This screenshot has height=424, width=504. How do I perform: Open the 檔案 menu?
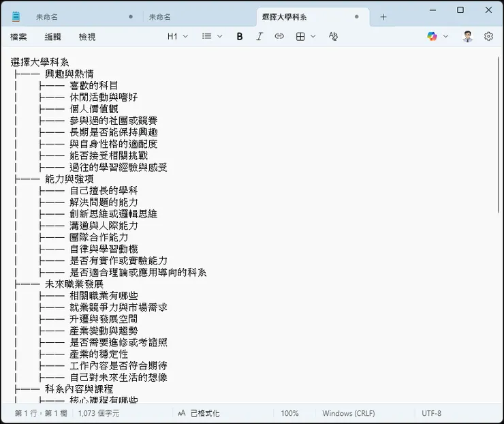[x=18, y=37]
